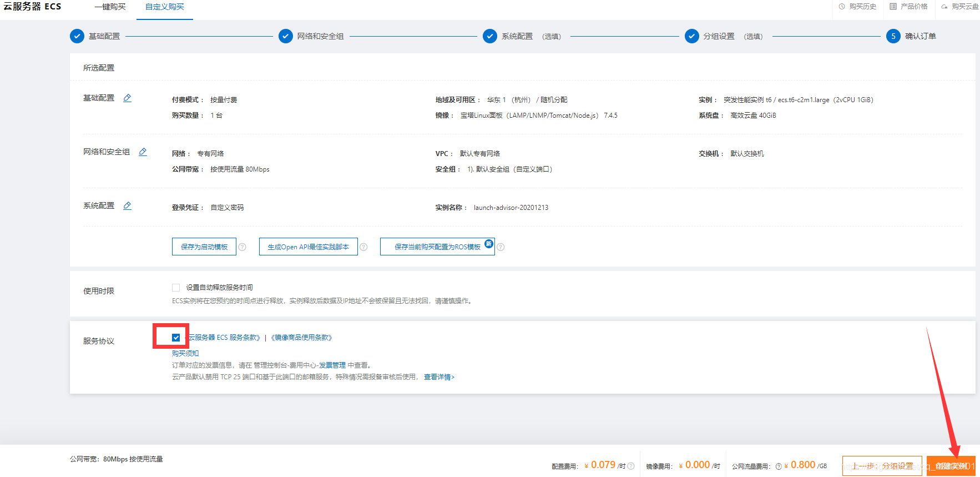Open 购买云盘 in the top bar
980x477 pixels.
tap(965, 7)
